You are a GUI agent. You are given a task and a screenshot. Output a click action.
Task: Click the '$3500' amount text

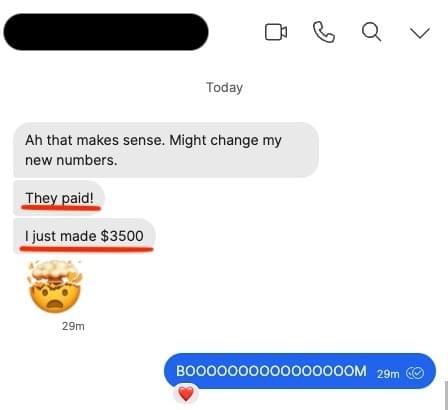[x=122, y=236]
